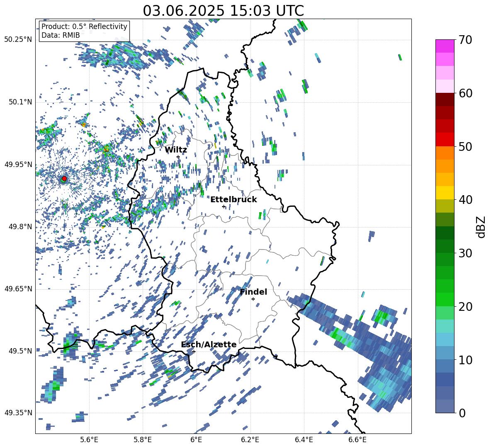Click the Findel city label

click(x=253, y=292)
